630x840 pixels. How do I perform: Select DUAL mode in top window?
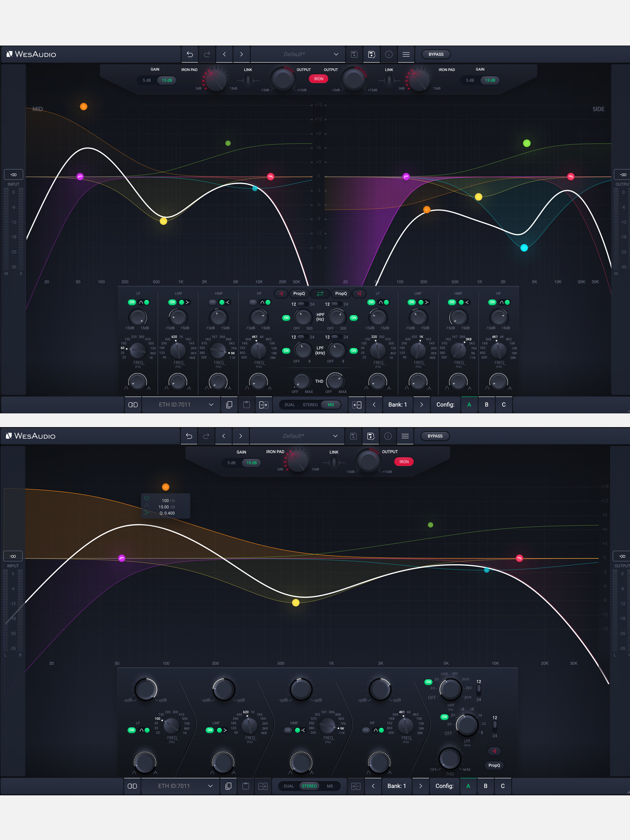coord(290,405)
